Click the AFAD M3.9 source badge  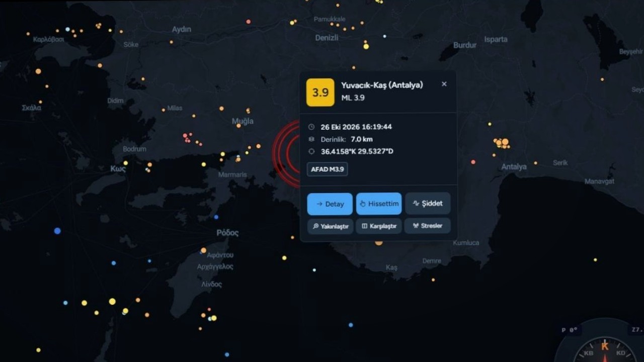point(327,169)
